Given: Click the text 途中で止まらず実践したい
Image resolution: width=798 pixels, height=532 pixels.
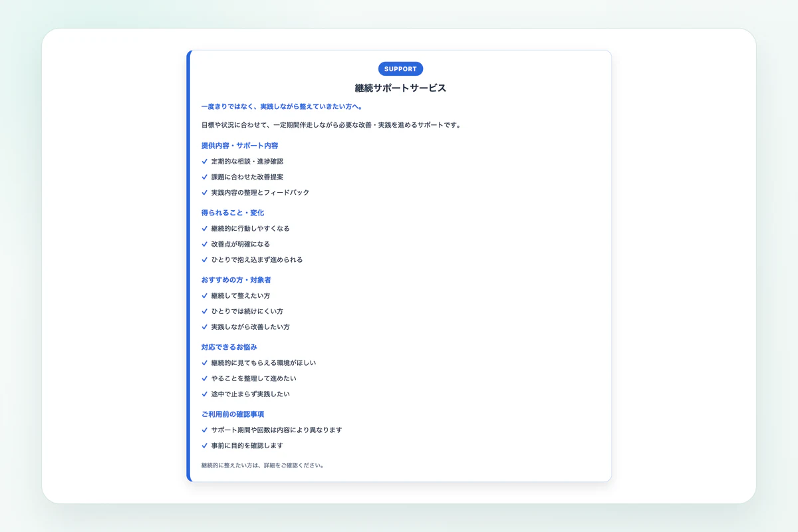Looking at the screenshot, I should (x=251, y=394).
